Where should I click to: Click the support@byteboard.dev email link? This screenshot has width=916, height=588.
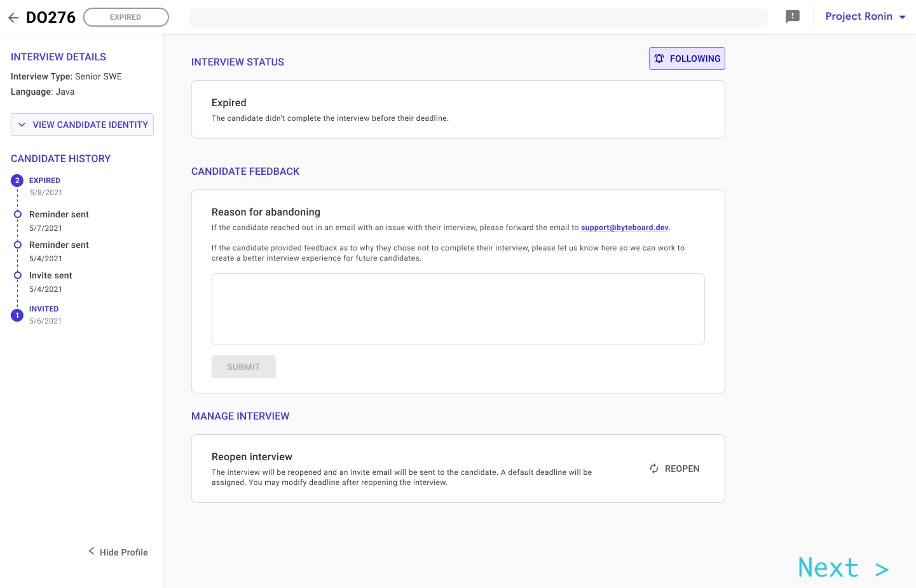coord(624,228)
